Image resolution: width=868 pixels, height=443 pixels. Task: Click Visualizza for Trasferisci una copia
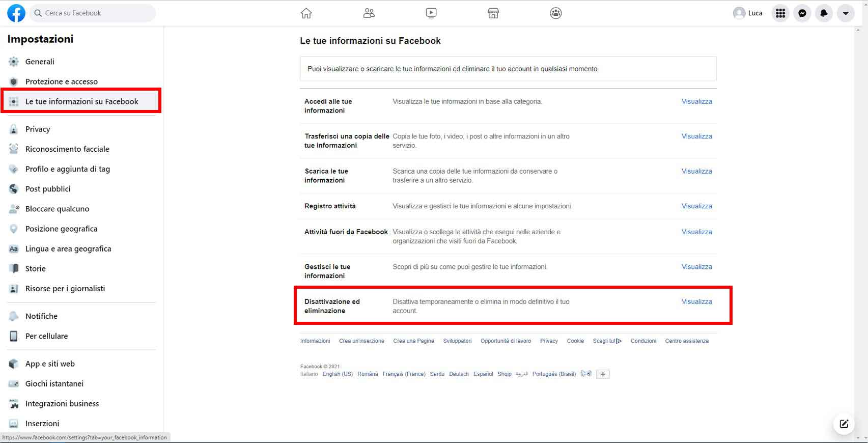(696, 136)
